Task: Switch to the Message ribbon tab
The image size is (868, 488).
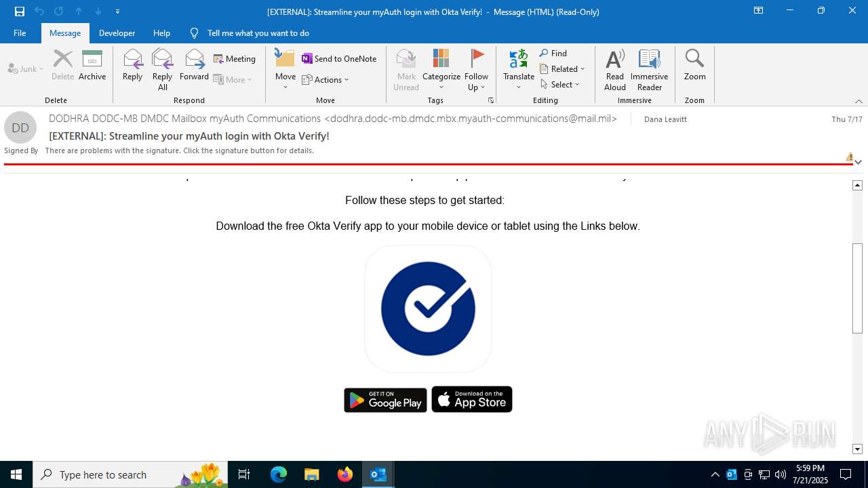Action: [x=65, y=33]
